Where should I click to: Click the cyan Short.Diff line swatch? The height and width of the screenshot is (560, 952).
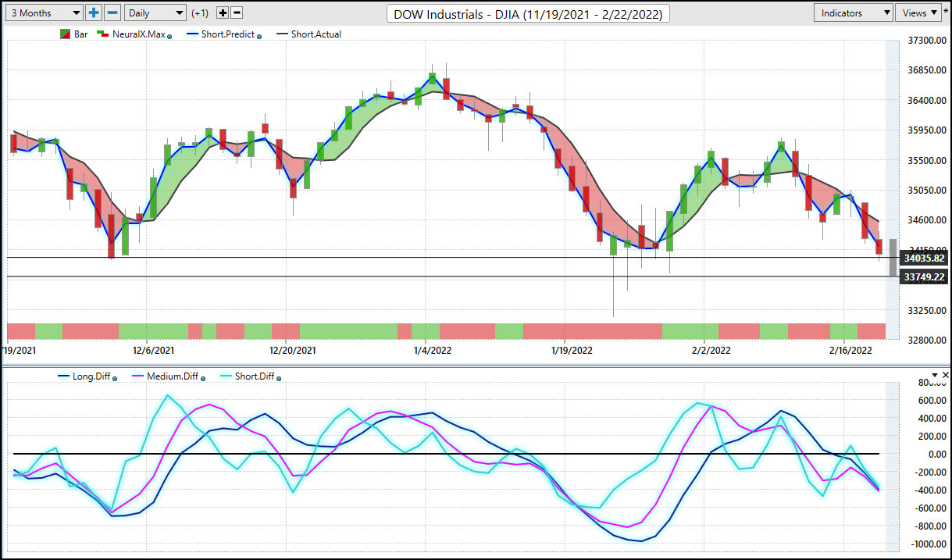point(225,376)
